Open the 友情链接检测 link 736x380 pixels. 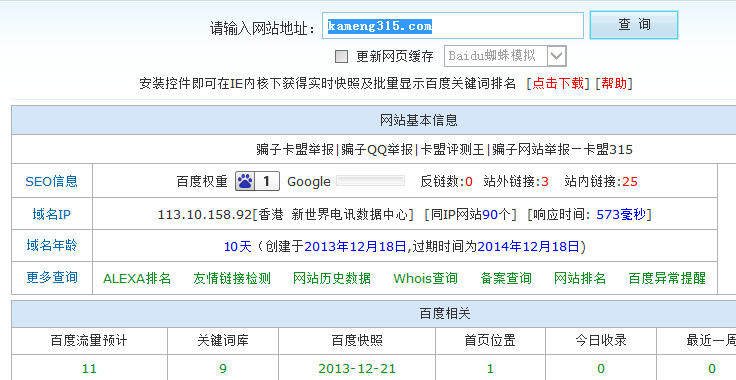point(232,278)
